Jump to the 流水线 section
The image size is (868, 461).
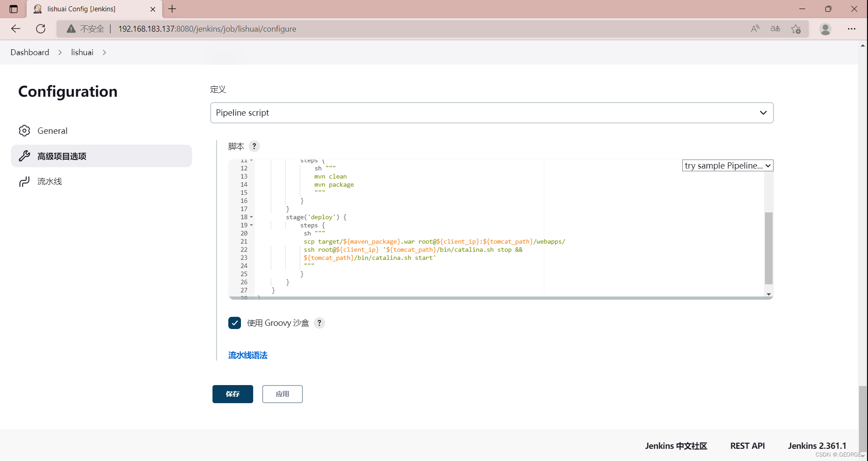101,181
